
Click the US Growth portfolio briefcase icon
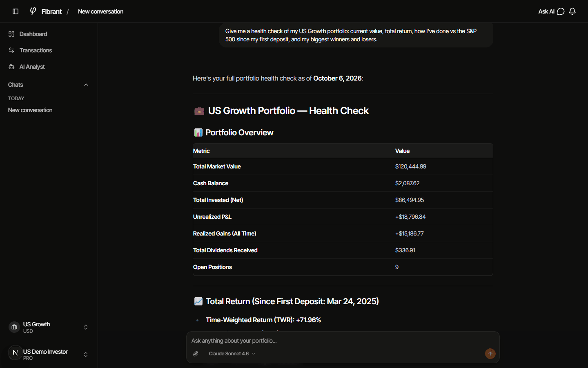[x=14, y=327]
